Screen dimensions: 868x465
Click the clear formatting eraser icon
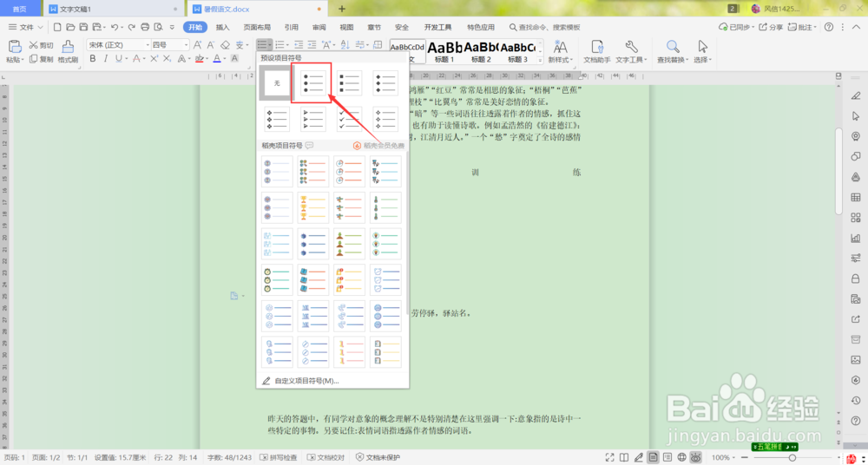(225, 45)
